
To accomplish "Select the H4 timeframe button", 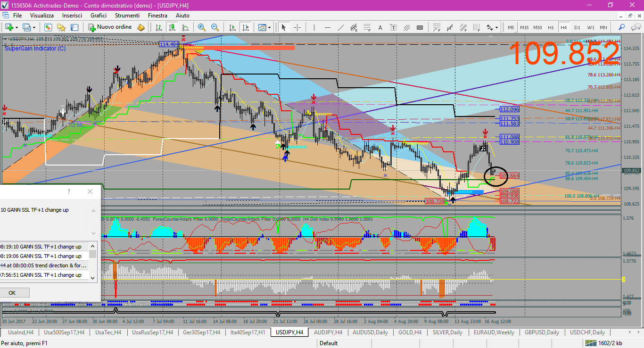I will (564, 27).
